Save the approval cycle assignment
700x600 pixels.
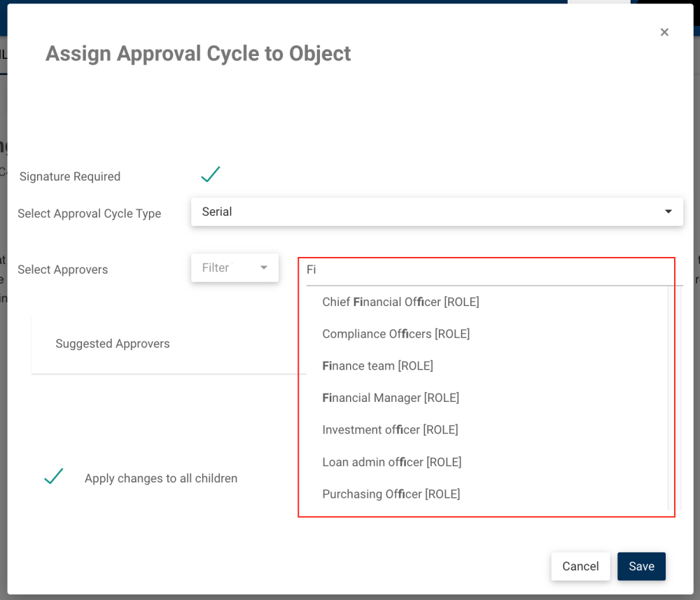[x=640, y=566]
